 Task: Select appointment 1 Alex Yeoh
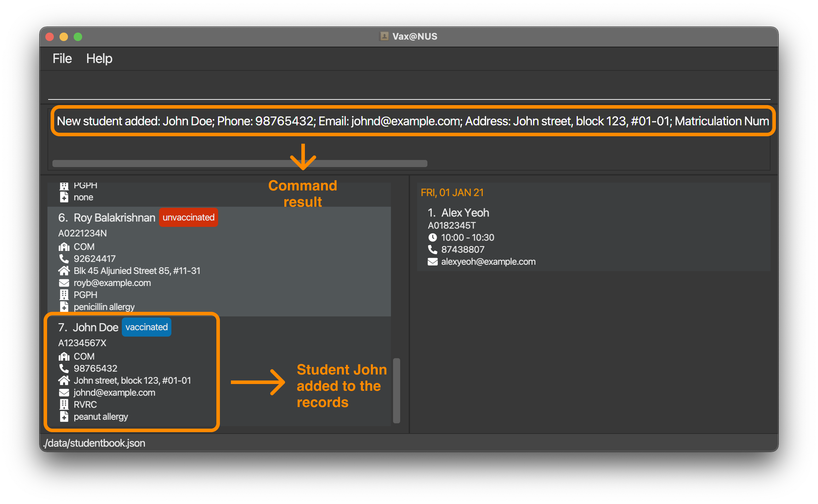point(593,237)
